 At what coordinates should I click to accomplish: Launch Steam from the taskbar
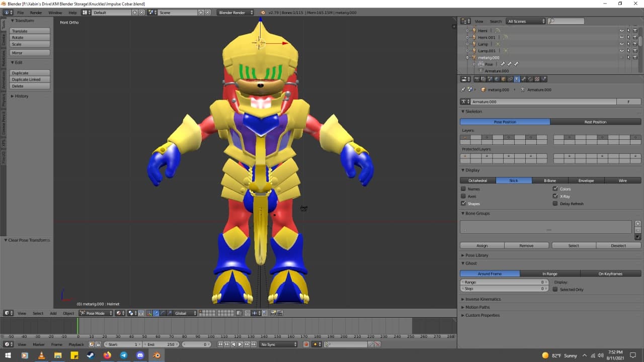tap(91, 355)
